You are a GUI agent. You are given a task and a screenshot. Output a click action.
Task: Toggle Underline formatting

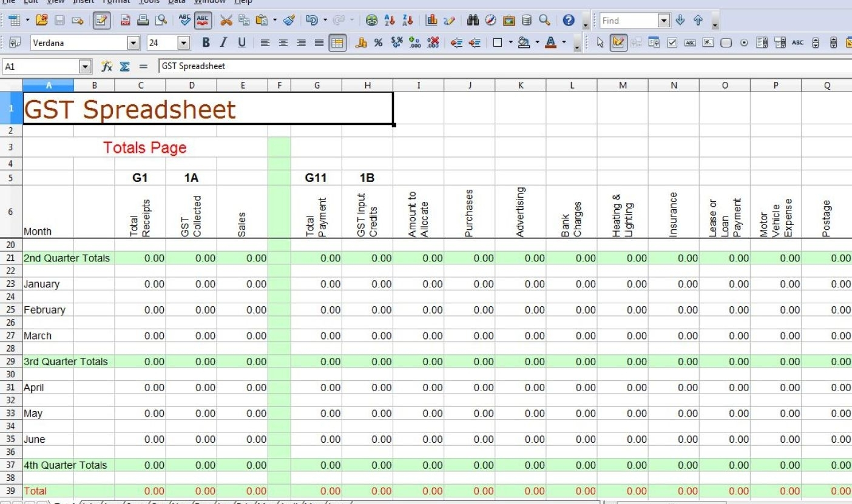(242, 43)
